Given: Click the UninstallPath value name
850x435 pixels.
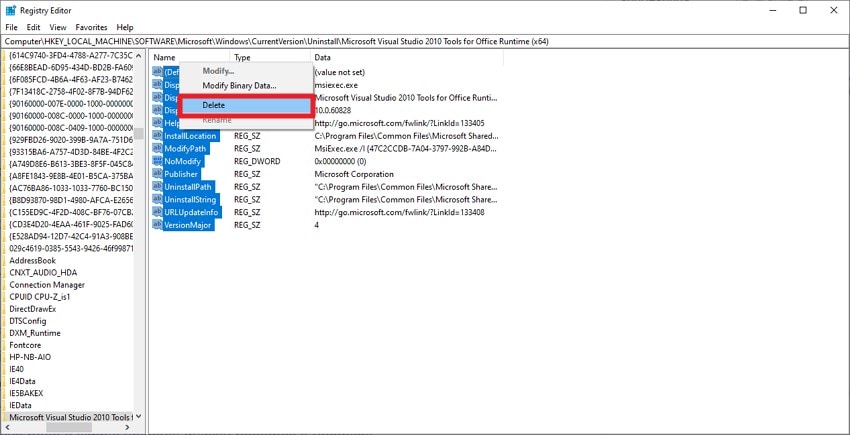Looking at the screenshot, I should [188, 187].
